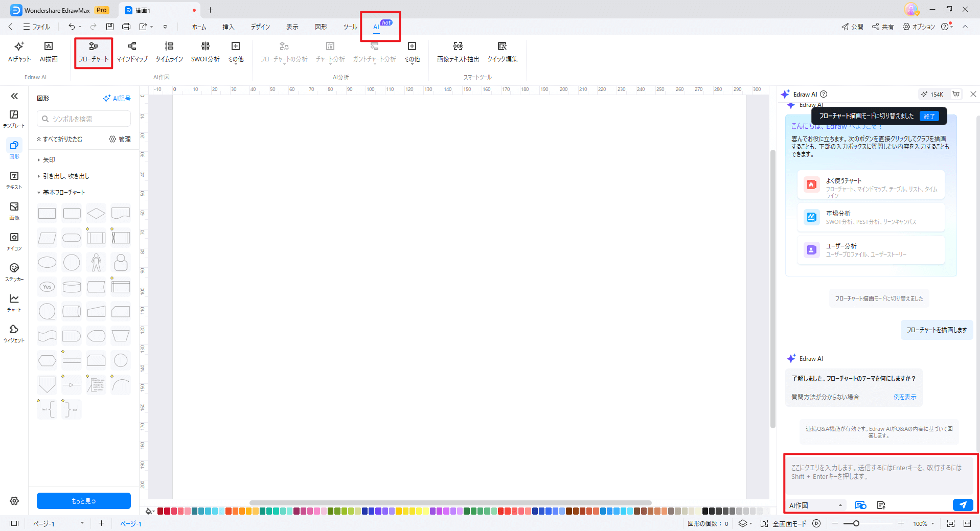Toggle 全画面モード full screen
The height and width of the screenshot is (531, 980).
point(783,523)
